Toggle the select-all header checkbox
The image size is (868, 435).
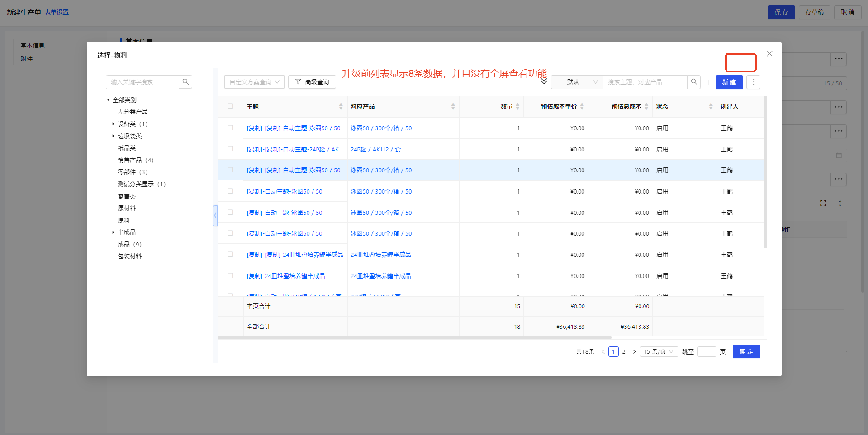[231, 106]
